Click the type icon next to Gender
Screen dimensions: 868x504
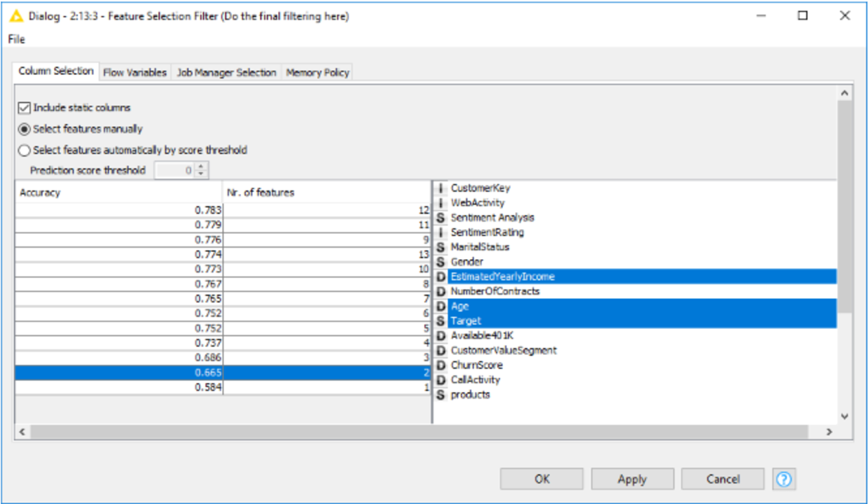pos(441,262)
